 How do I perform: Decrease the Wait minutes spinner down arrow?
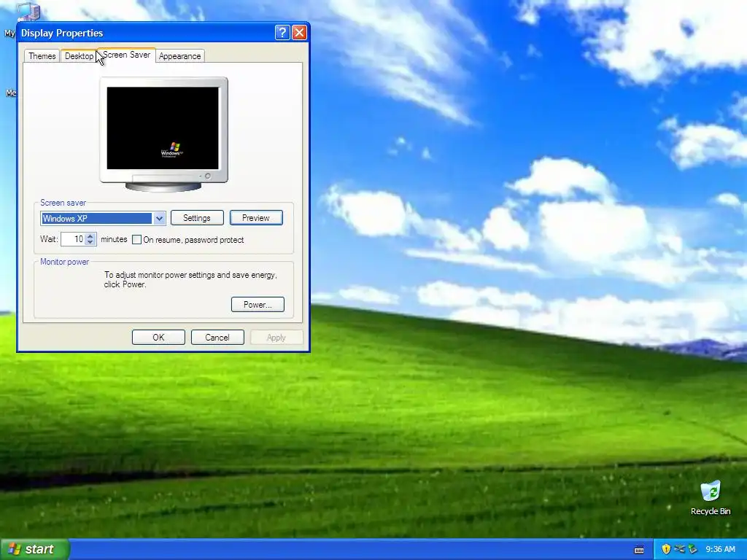[x=90, y=242]
